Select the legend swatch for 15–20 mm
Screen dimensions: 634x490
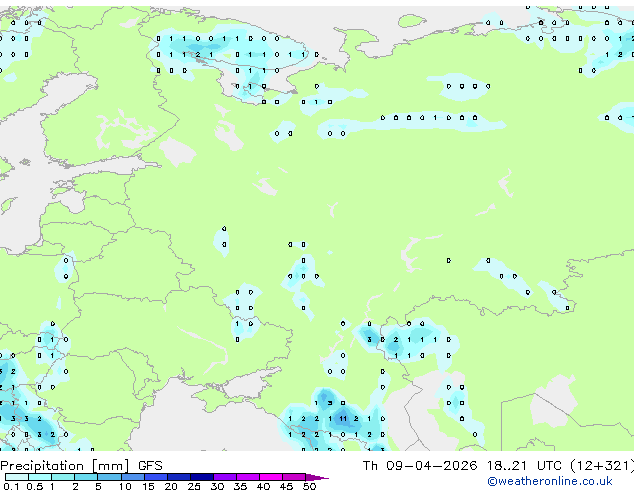click(x=156, y=477)
